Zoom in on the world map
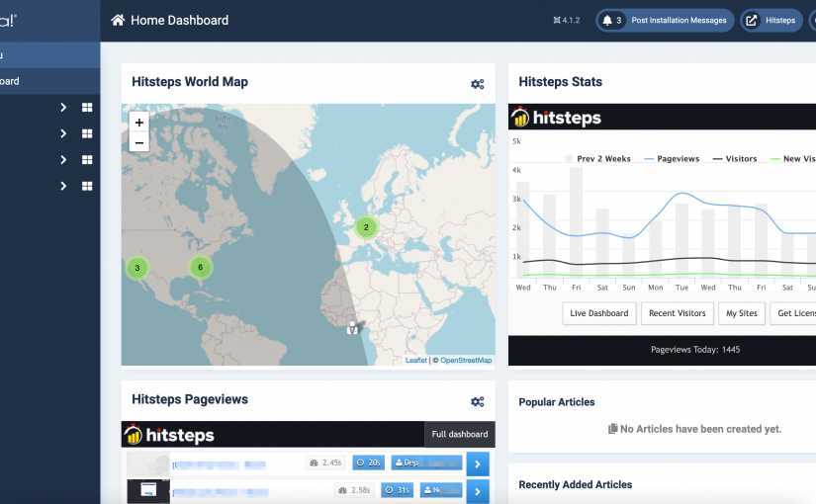 pyautogui.click(x=138, y=123)
